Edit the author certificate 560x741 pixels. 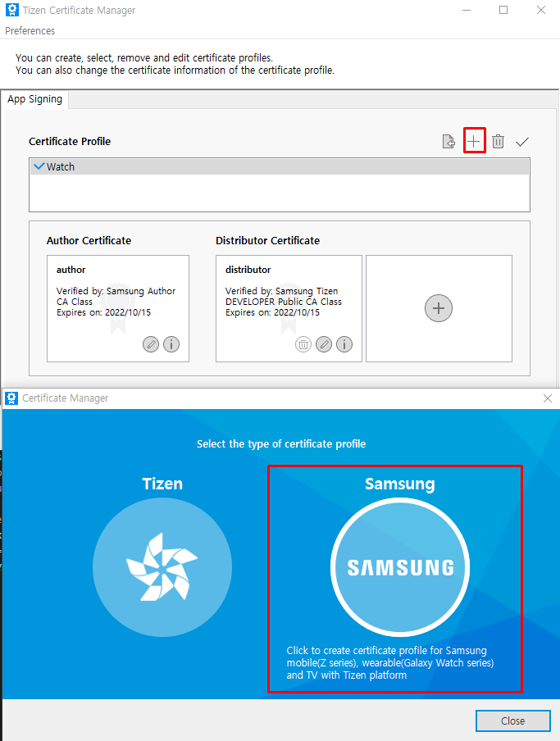coord(151,344)
